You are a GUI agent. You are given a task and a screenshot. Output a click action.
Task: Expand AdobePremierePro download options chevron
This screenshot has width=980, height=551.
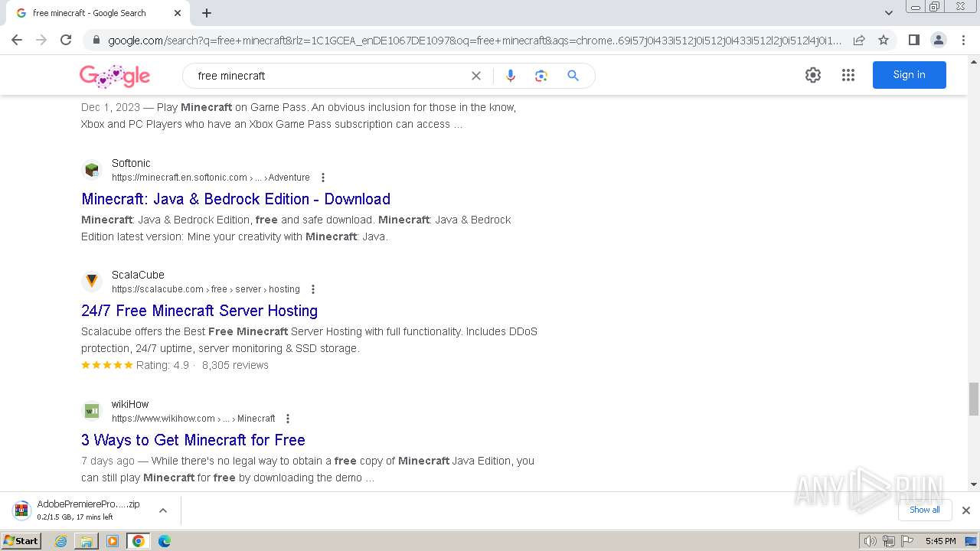[162, 510]
